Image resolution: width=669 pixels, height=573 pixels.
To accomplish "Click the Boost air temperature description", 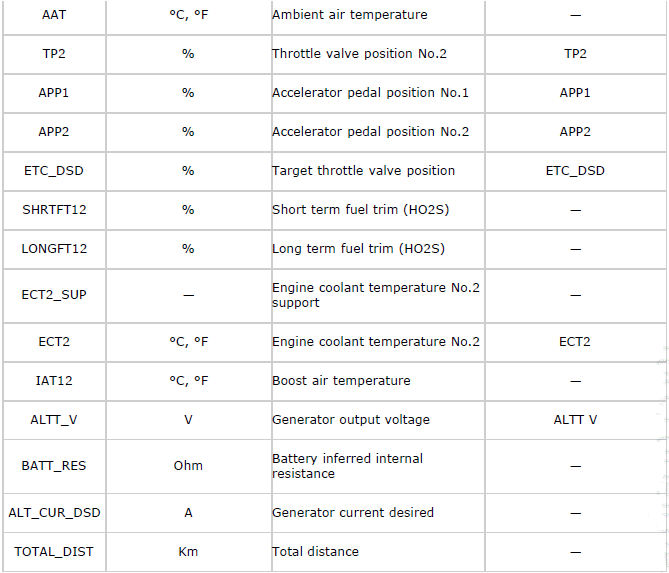I will (x=341, y=381).
